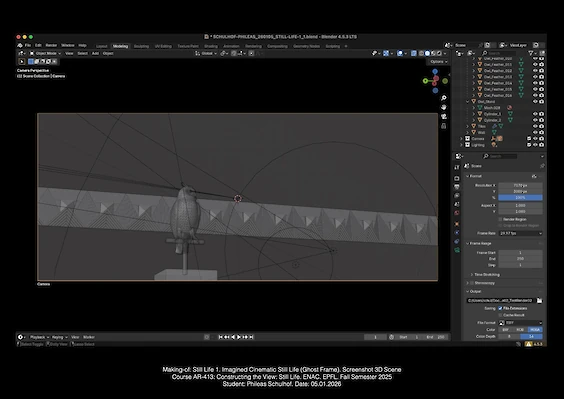
Task: Open the Output properties tab icon
Action: [x=457, y=187]
